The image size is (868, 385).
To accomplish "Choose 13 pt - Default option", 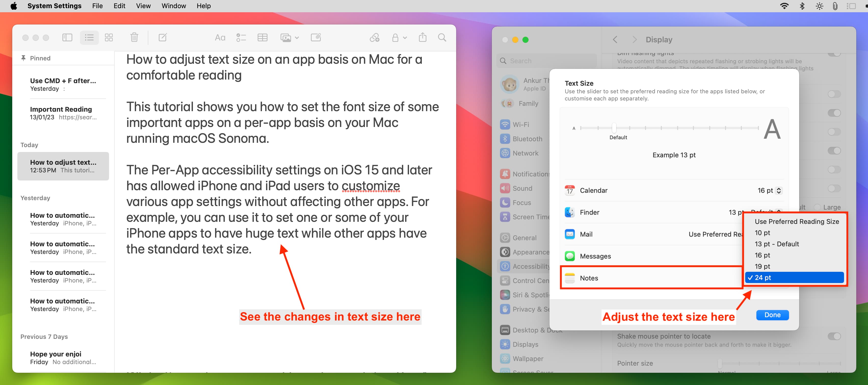I will click(x=795, y=244).
